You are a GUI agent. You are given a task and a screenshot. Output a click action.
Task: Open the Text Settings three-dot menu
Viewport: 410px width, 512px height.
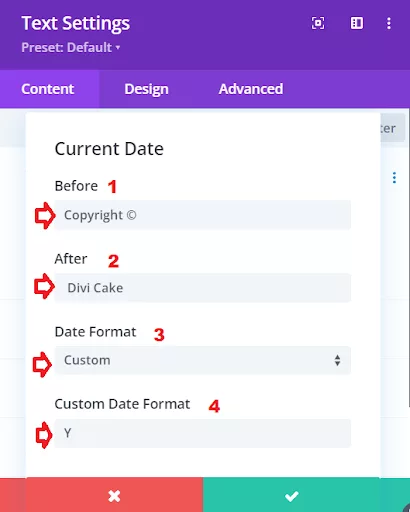point(389,23)
